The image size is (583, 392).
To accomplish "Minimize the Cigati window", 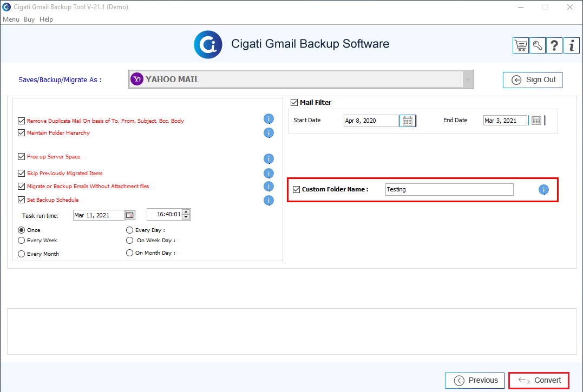I will (521, 7).
